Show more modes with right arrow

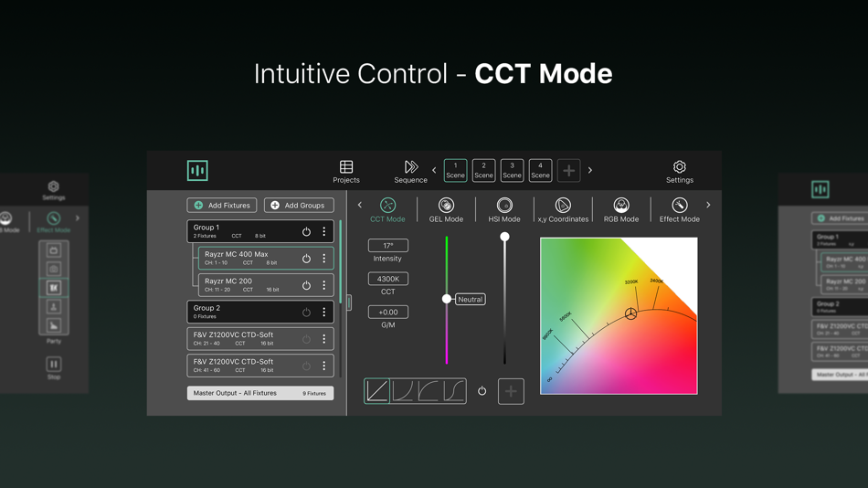pyautogui.click(x=708, y=205)
